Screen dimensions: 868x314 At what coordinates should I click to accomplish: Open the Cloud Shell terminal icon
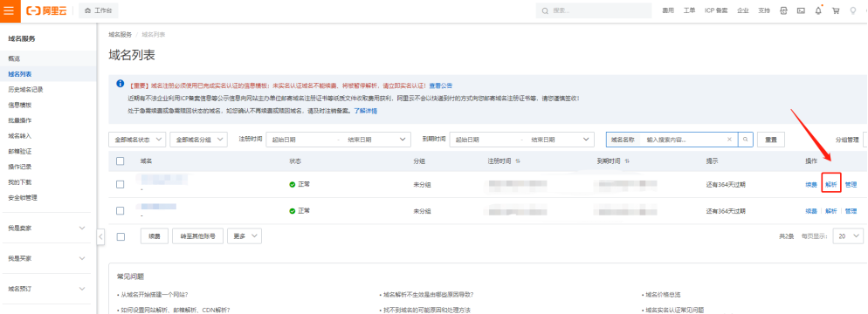(801, 11)
